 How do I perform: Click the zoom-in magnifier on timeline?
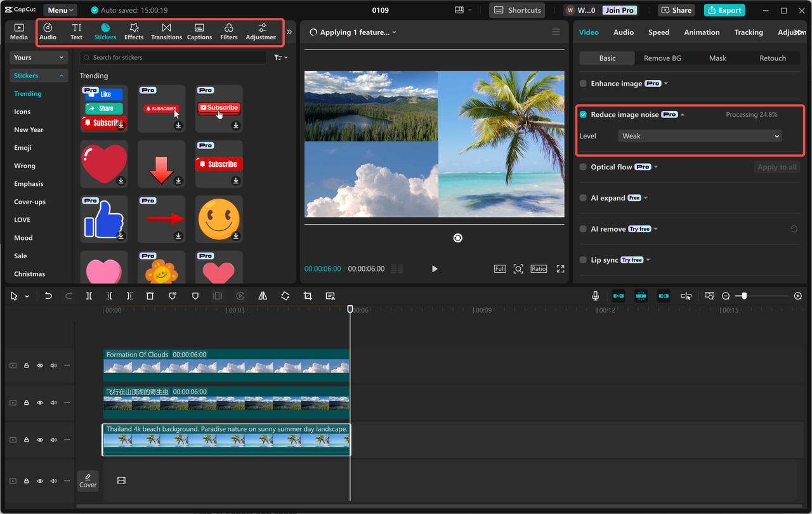tap(798, 296)
